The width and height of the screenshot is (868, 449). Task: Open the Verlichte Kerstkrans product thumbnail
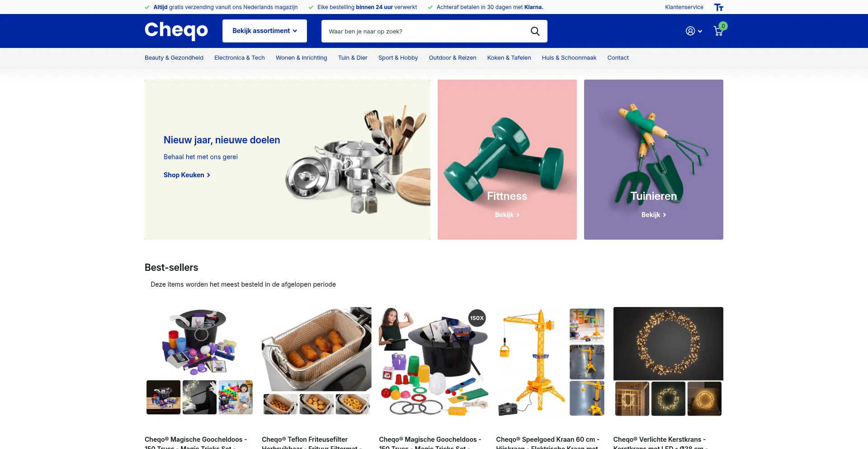click(x=668, y=361)
